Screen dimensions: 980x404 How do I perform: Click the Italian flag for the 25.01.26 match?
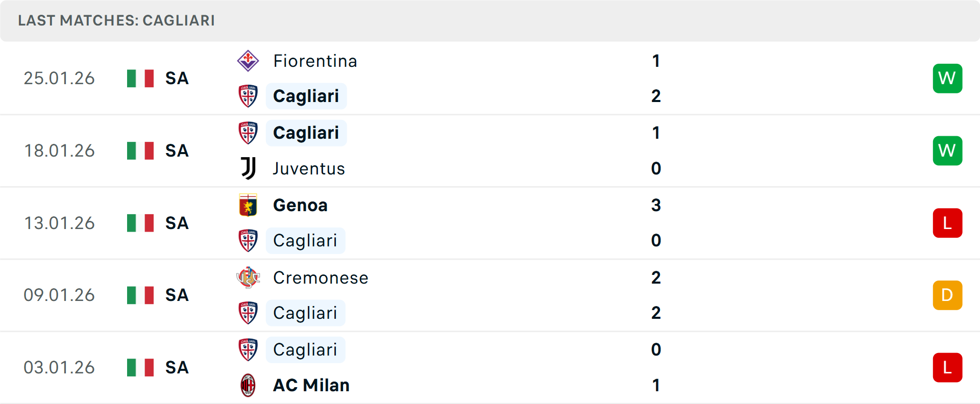tap(140, 79)
